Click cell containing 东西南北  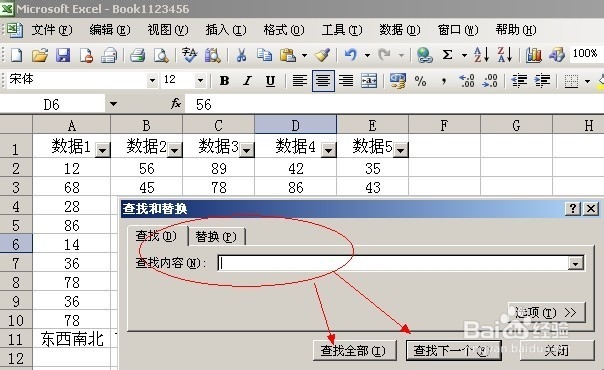tap(72, 339)
